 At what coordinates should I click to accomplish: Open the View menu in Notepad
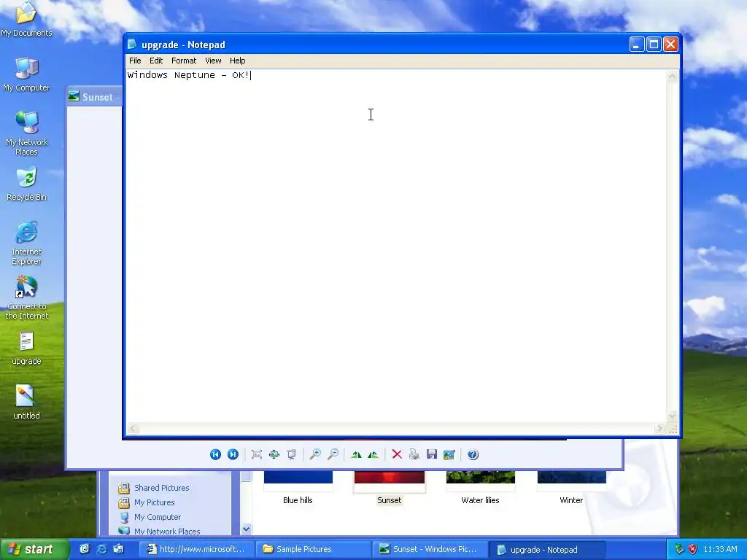pos(213,61)
